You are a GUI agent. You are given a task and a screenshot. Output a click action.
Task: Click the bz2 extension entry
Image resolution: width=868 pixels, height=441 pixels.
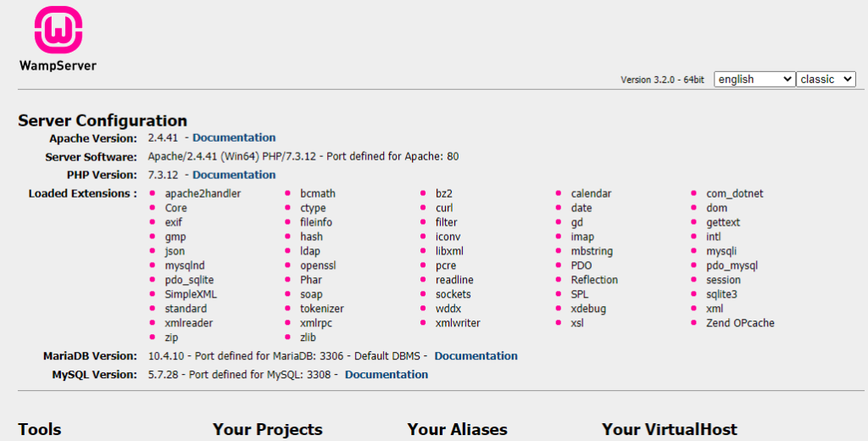(x=444, y=193)
